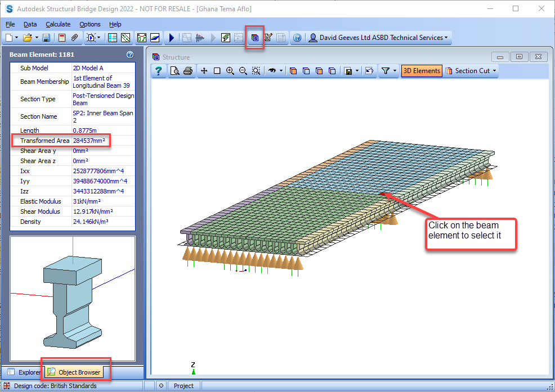The image size is (555, 392).
Task: Open the Help menu
Action: (x=115, y=24)
